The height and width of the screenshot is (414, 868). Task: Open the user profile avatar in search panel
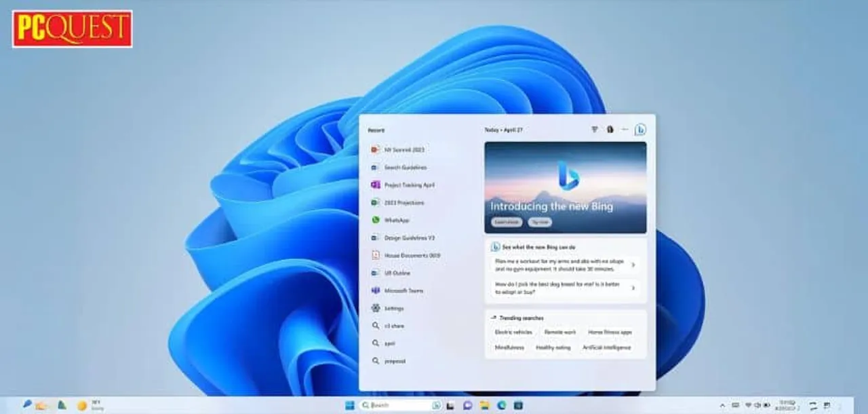610,130
